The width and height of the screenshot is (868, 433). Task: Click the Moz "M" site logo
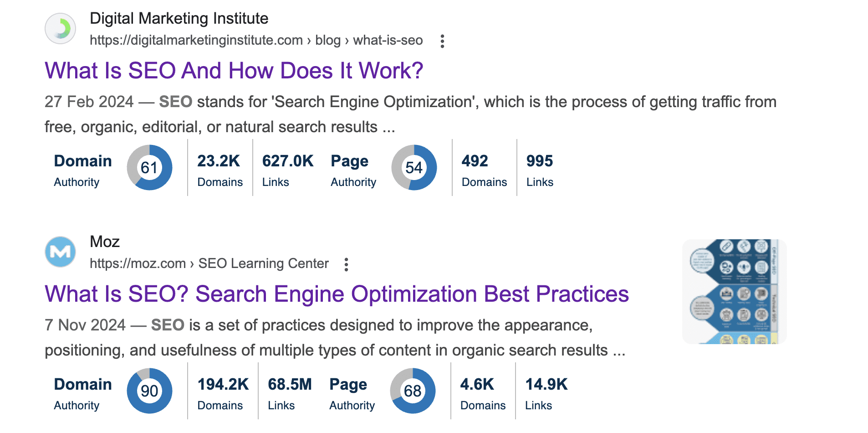[x=60, y=252]
